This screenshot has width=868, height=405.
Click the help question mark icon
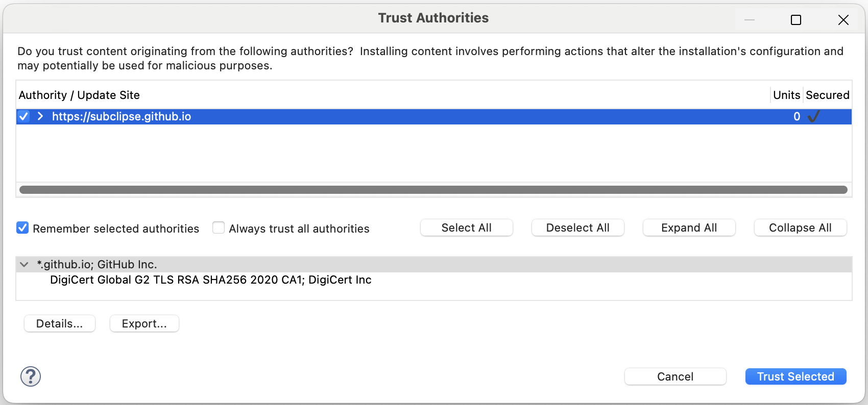[30, 376]
